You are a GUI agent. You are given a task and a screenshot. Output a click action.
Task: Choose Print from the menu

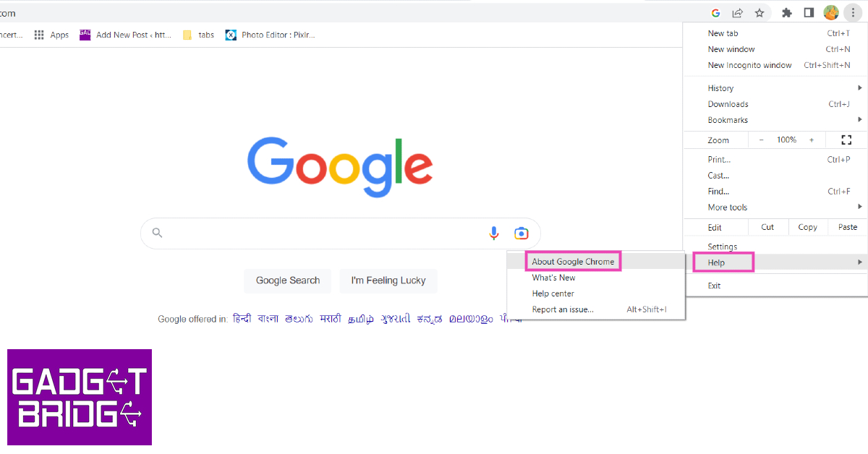(775, 160)
